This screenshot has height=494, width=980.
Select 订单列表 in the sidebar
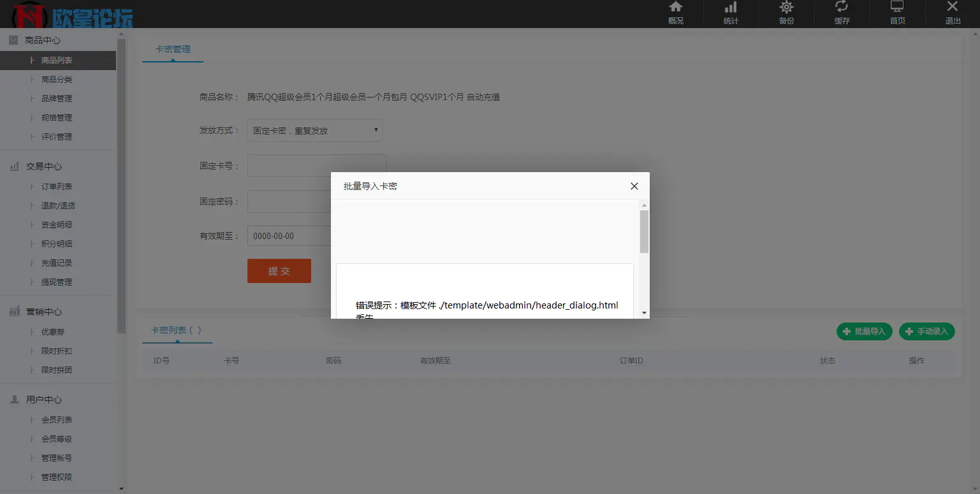(56, 186)
